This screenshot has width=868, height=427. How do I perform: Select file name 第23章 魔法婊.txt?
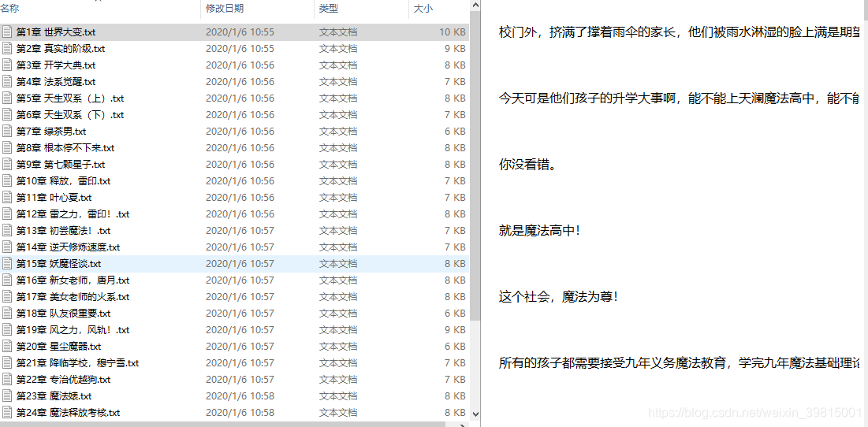[x=54, y=397]
